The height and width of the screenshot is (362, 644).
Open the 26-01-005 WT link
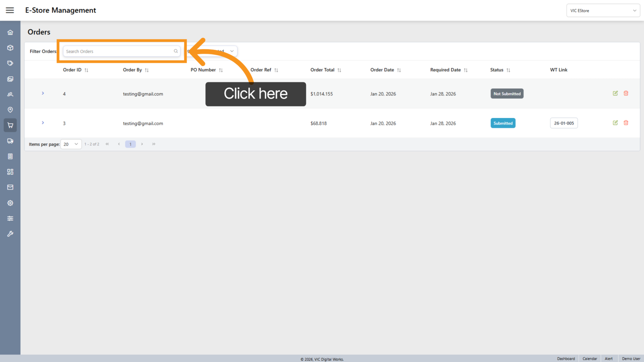(564, 123)
